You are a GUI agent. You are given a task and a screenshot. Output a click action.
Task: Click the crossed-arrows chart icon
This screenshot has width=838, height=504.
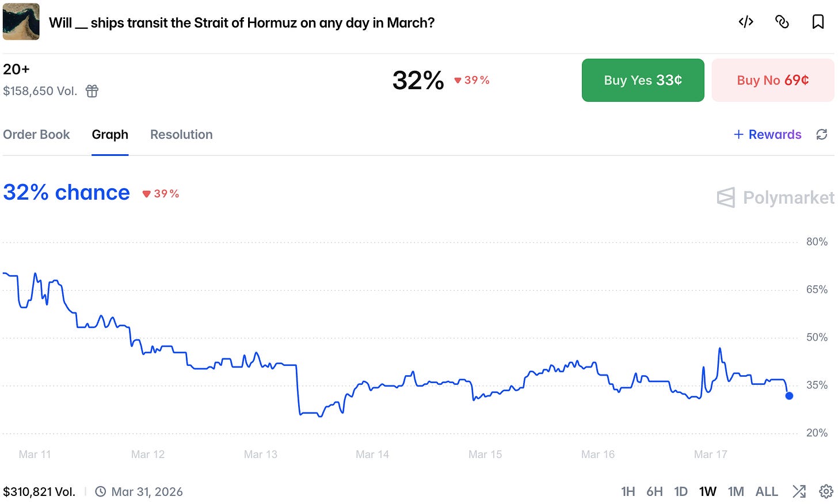point(799,491)
